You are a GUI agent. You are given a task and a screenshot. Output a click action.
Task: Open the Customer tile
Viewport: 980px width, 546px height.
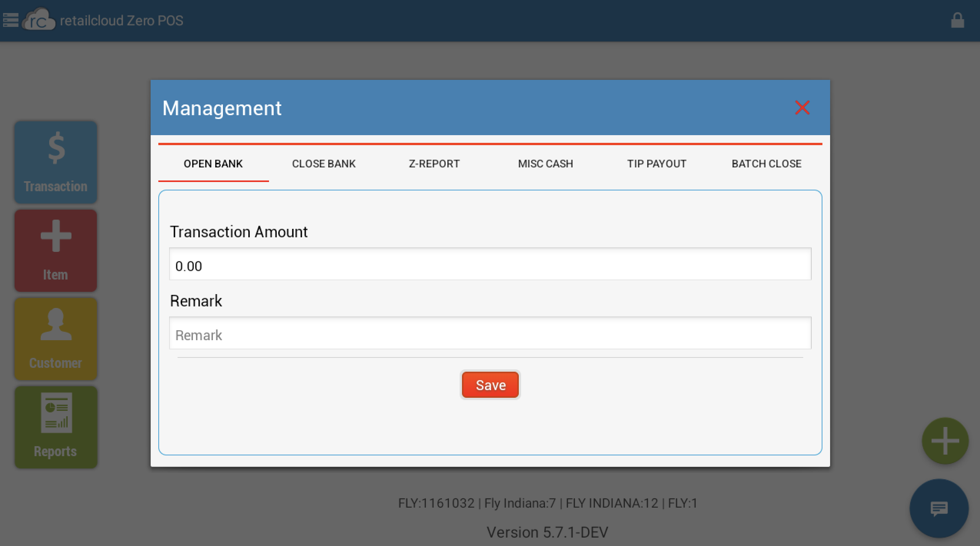[56, 339]
